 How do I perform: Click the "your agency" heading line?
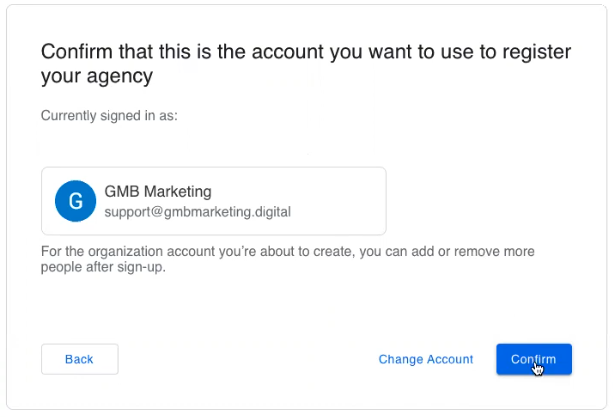click(96, 75)
